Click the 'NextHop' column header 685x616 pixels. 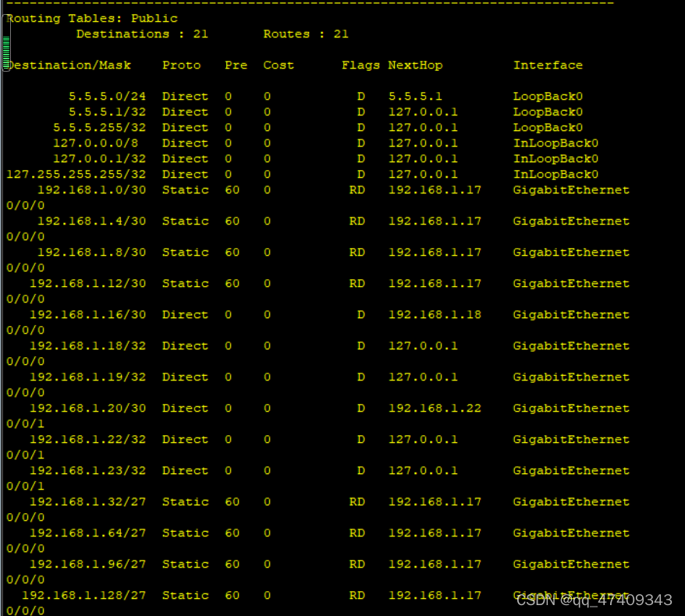pos(415,65)
